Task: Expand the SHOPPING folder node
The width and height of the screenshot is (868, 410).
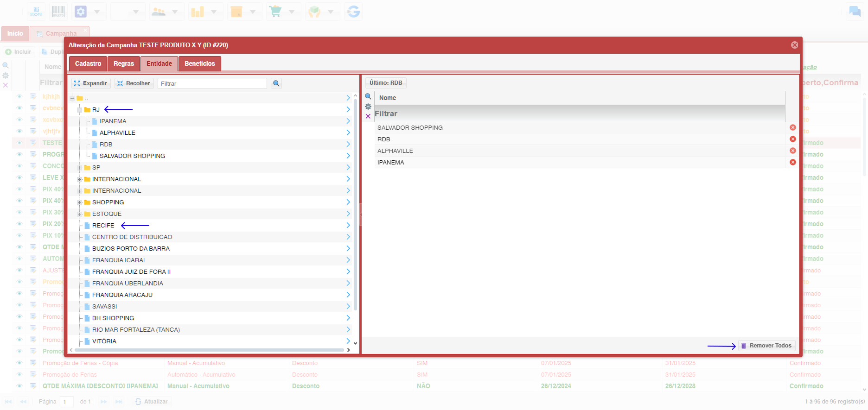Action: [x=80, y=202]
